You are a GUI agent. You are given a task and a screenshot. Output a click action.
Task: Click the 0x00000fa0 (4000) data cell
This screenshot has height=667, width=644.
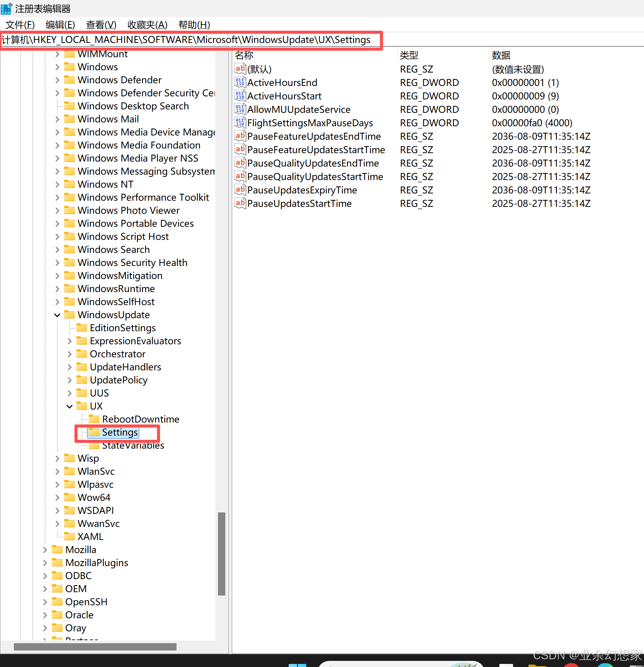point(532,123)
